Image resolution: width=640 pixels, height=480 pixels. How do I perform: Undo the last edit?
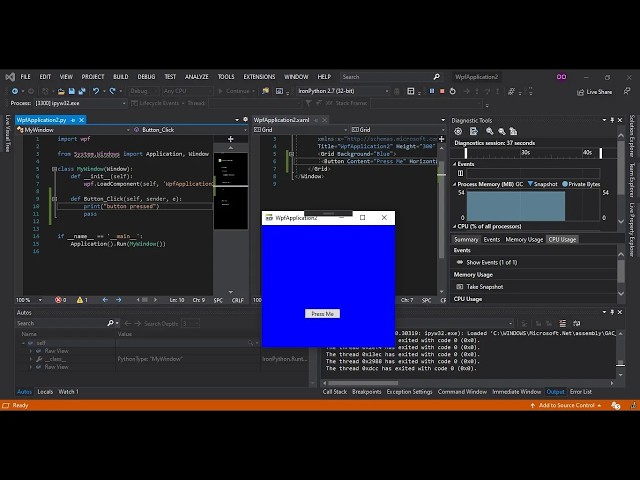coord(96,91)
